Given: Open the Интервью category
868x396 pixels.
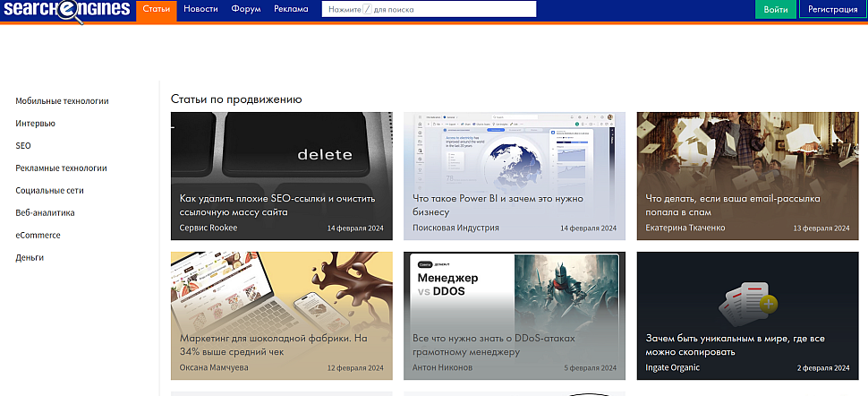Looking at the screenshot, I should tap(36, 123).
